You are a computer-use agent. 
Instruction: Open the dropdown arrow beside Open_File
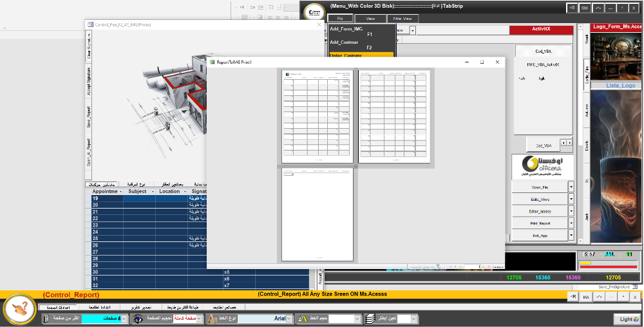571,187
